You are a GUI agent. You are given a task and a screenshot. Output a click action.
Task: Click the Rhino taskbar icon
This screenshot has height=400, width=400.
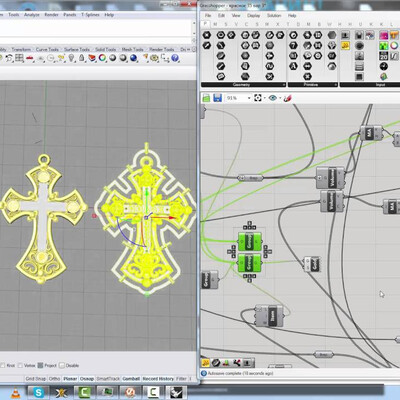pos(176,393)
